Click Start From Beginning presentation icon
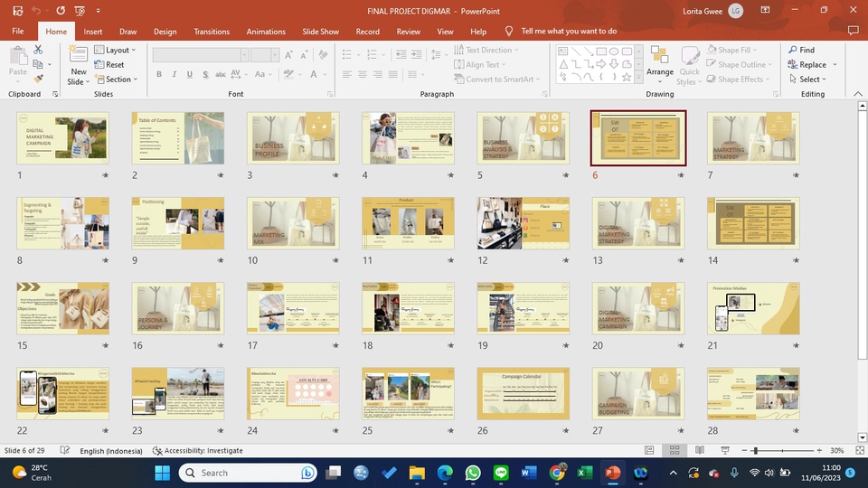868x488 pixels. 80,11
